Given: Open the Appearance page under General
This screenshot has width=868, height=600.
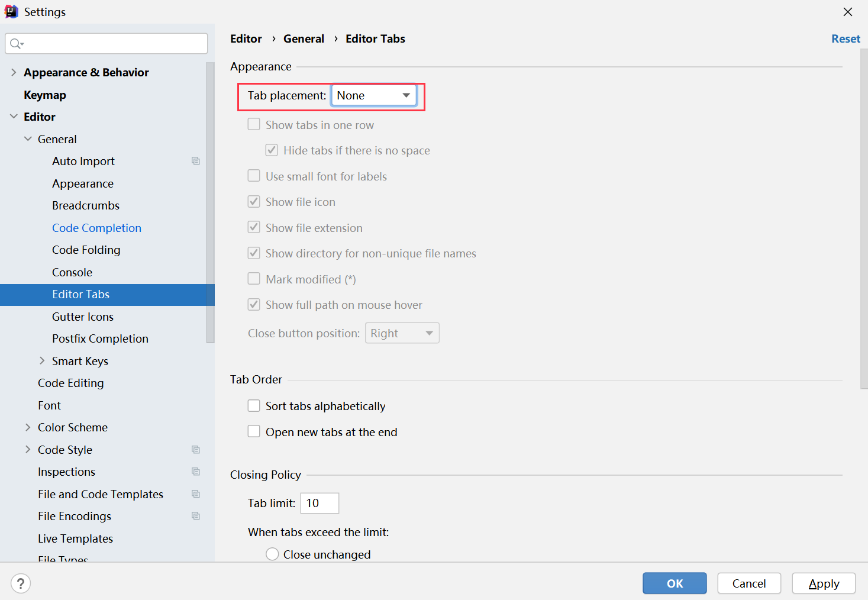Looking at the screenshot, I should tap(83, 183).
